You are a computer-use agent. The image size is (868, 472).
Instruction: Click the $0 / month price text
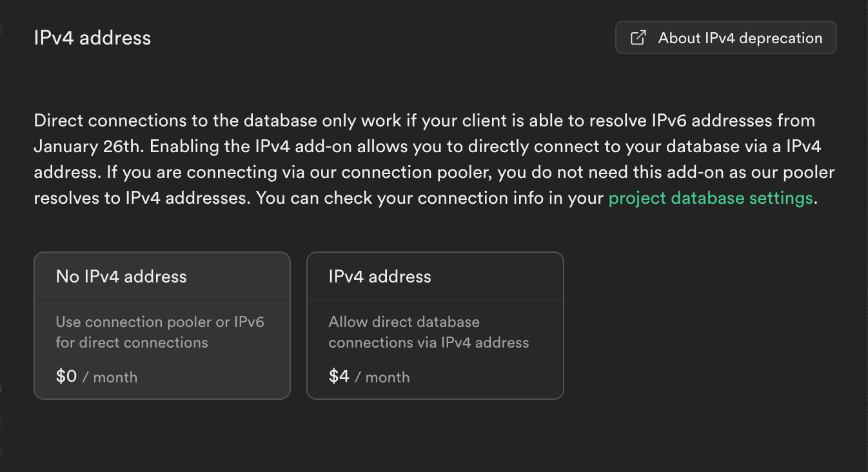pos(97,377)
